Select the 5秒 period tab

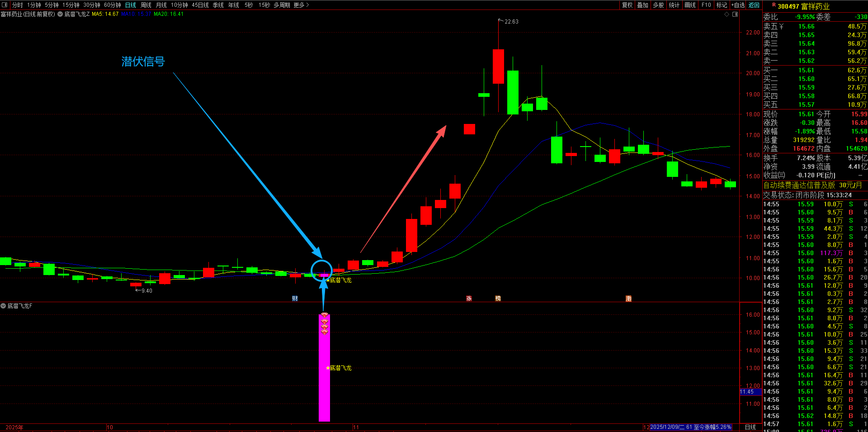(x=249, y=5)
